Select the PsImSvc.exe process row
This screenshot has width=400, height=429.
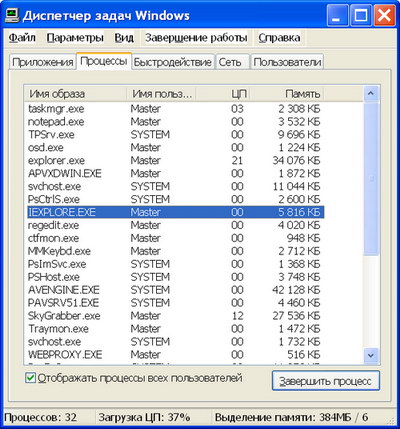tap(176, 264)
